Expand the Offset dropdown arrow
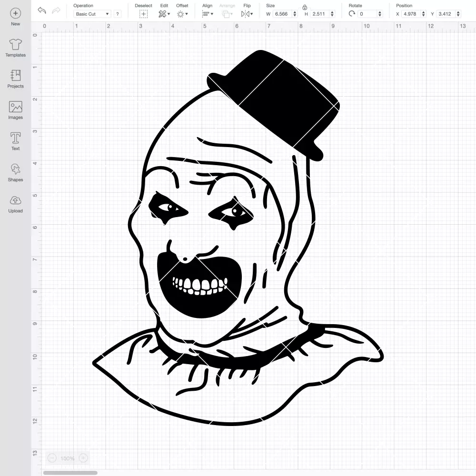The height and width of the screenshot is (476, 476). click(187, 14)
